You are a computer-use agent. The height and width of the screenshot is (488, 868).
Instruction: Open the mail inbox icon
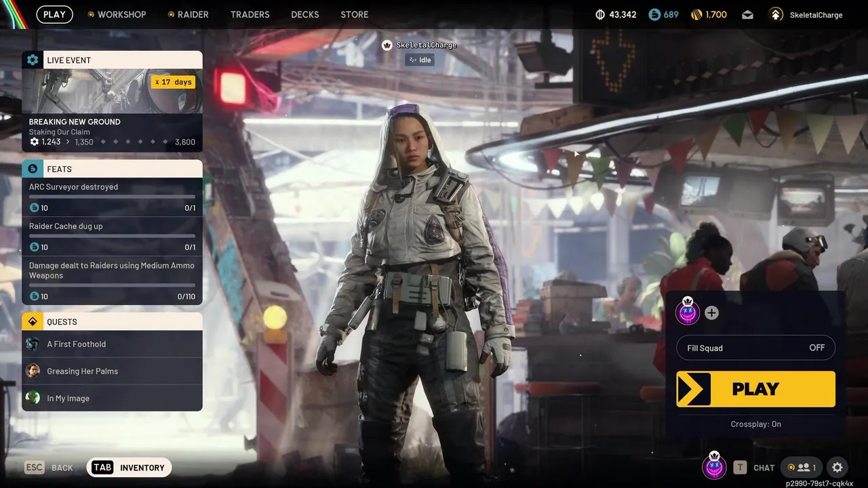(747, 14)
